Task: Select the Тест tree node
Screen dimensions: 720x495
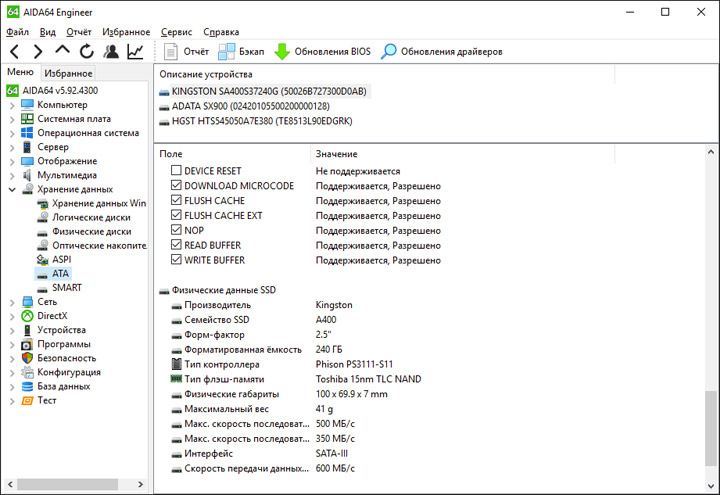Action: pos(47,400)
